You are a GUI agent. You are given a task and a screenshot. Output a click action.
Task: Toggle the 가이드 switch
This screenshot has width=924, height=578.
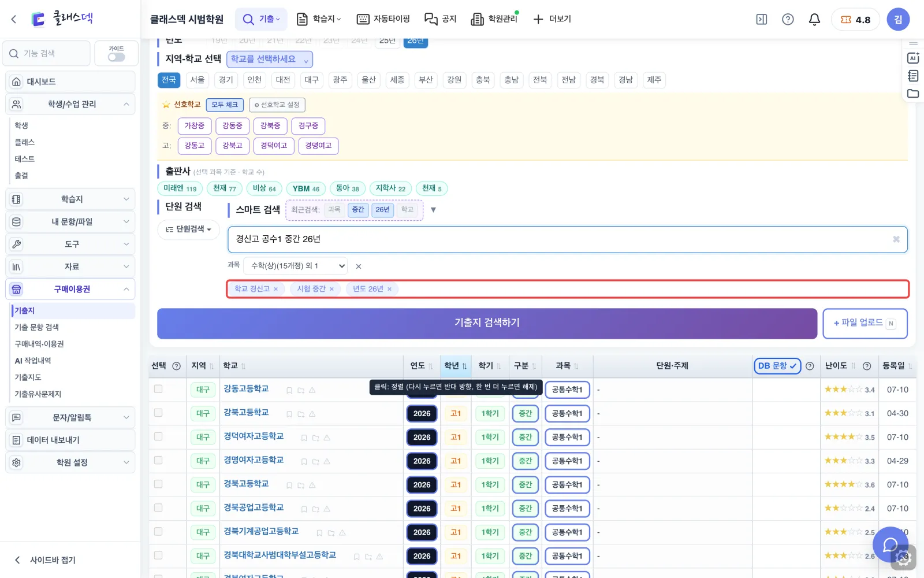tap(116, 57)
